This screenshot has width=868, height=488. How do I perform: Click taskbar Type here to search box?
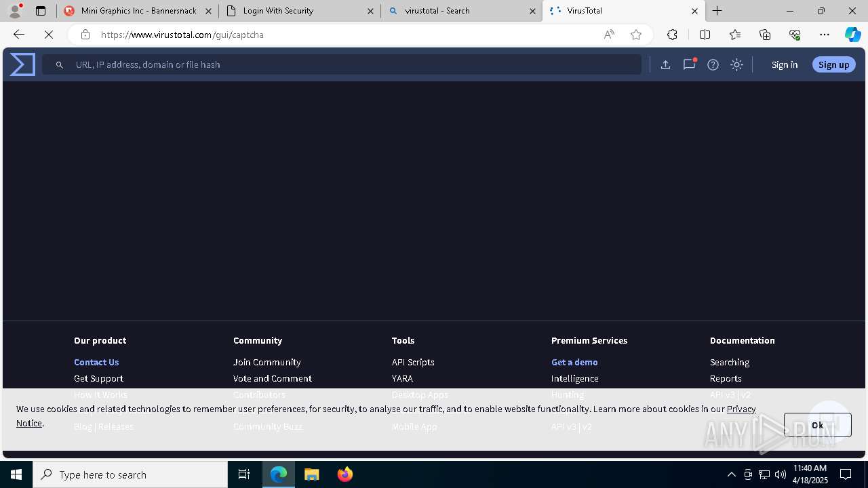[130, 474]
